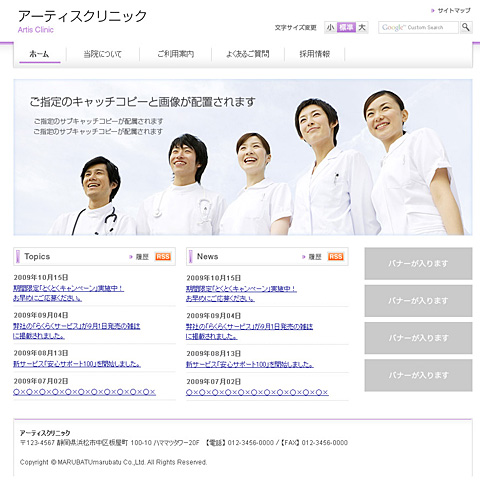Click the magnifier search button
Screen dimensions: 480x489
pyautogui.click(x=466, y=27)
